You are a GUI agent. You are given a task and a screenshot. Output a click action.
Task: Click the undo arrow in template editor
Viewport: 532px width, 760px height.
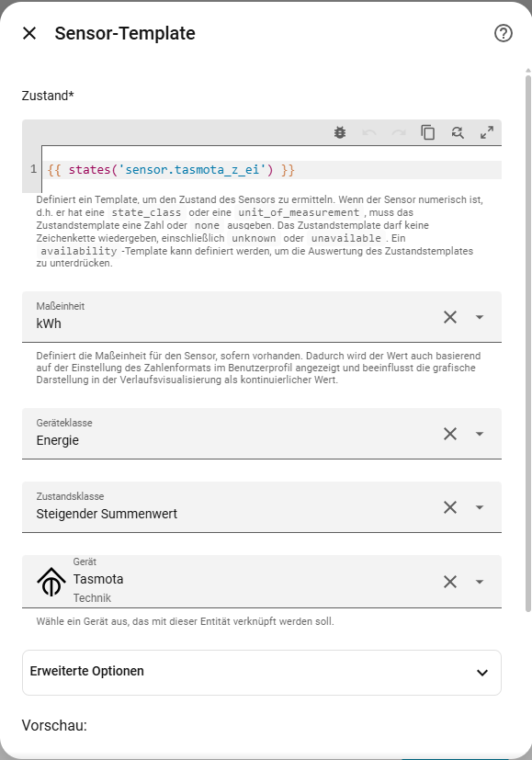point(369,132)
